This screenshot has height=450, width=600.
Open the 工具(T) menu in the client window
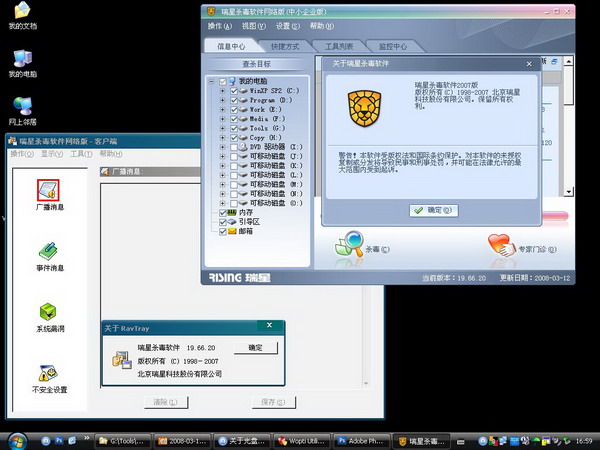tap(81, 154)
